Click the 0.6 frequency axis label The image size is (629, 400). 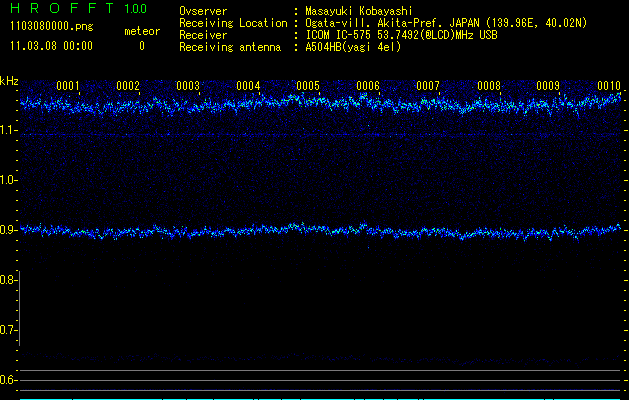point(9,380)
